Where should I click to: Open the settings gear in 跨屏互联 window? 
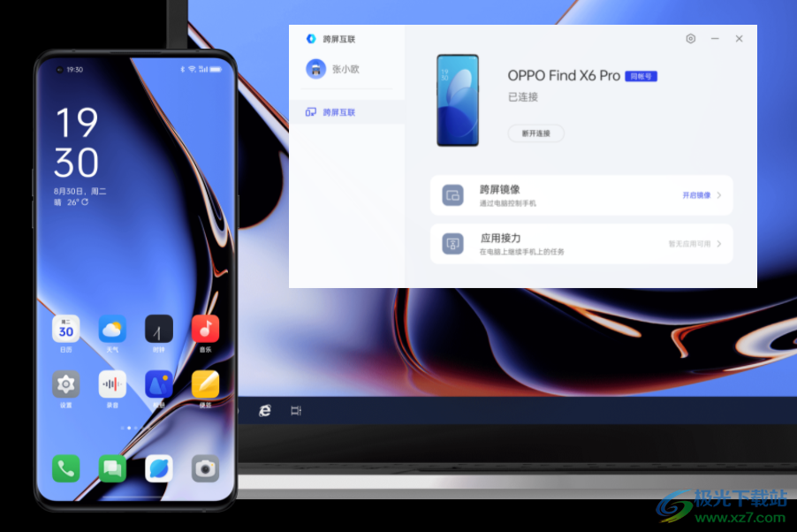tap(690, 39)
